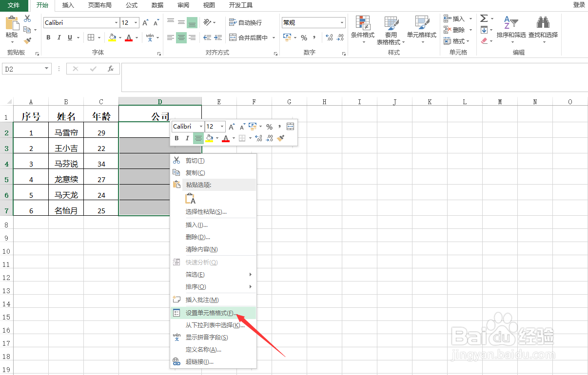Click the insert function fx icon
588x375 pixels.
(x=111, y=69)
